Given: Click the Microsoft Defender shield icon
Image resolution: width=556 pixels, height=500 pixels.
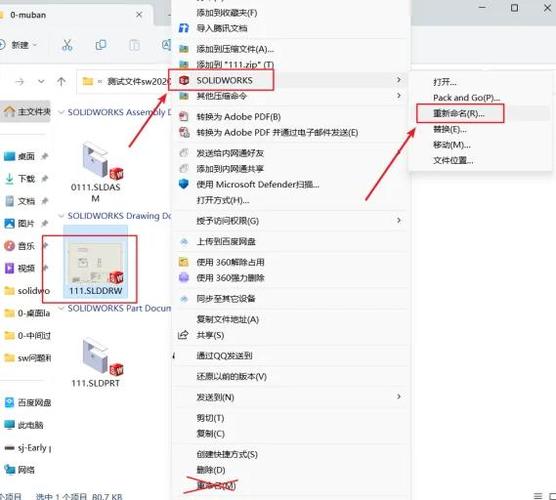Looking at the screenshot, I should 184,184.
